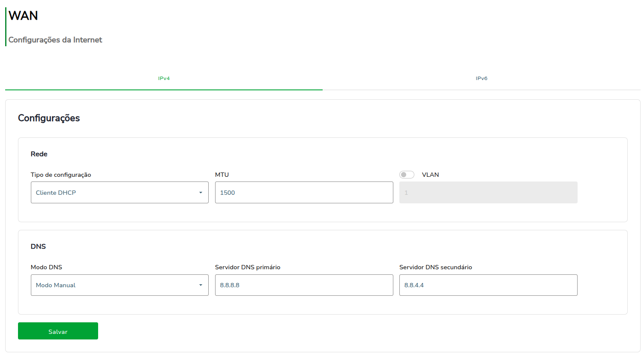Click the WAN page heading
This screenshot has width=644, height=357.
tap(23, 16)
